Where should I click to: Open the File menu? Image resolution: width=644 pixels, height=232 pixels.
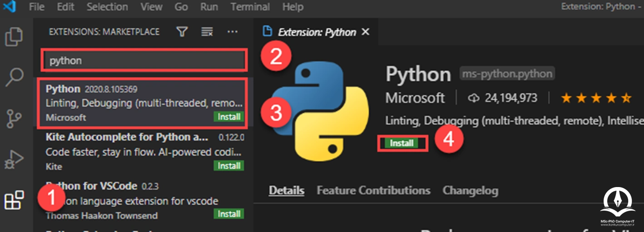point(36,7)
